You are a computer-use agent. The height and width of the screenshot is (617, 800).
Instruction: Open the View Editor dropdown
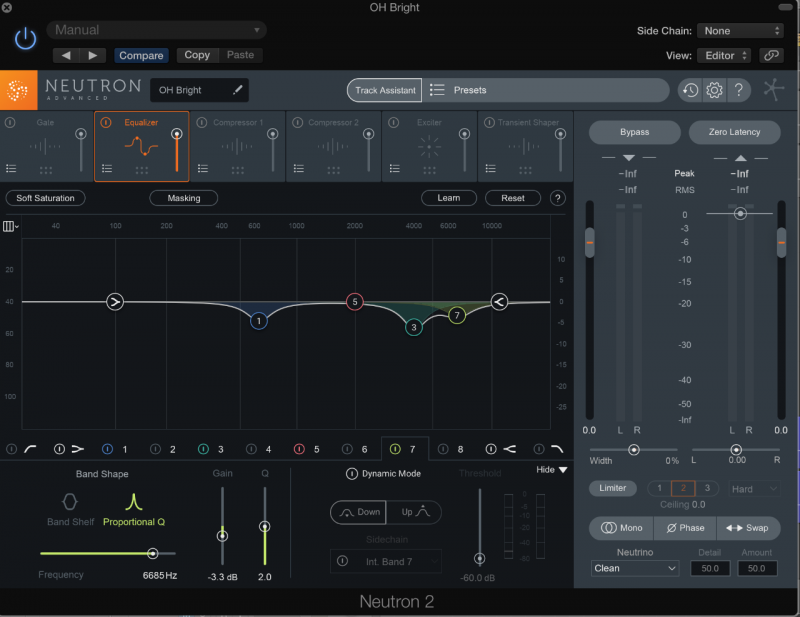coord(724,56)
